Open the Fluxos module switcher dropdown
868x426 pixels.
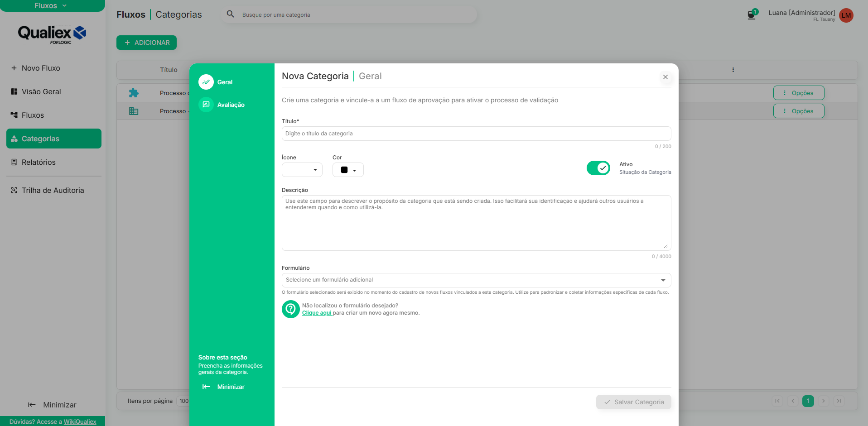tap(51, 5)
